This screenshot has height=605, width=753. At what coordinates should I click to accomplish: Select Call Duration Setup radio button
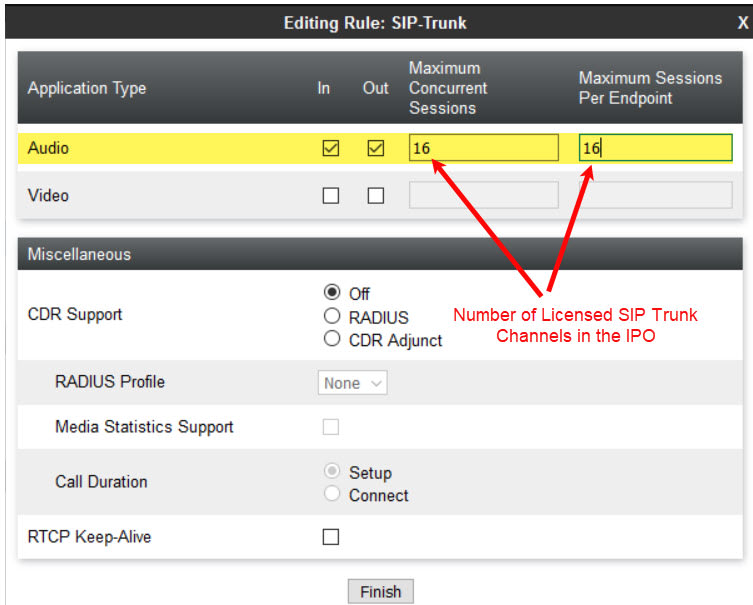coord(332,471)
